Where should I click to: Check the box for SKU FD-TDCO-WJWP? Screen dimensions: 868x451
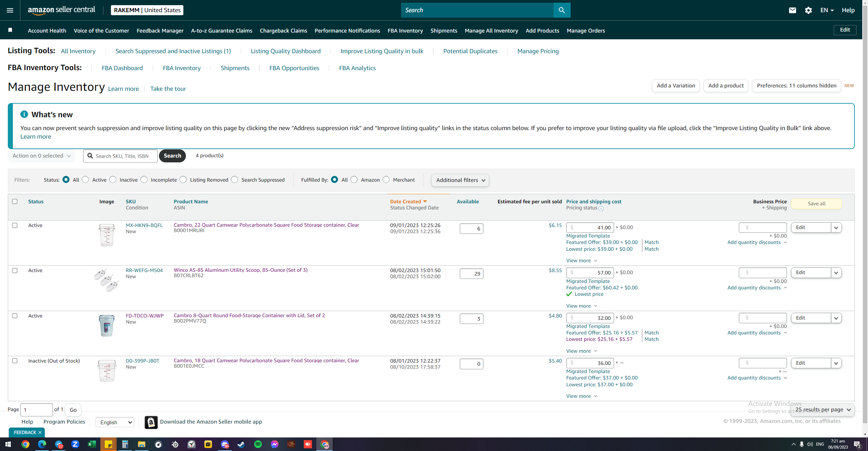[x=15, y=315]
